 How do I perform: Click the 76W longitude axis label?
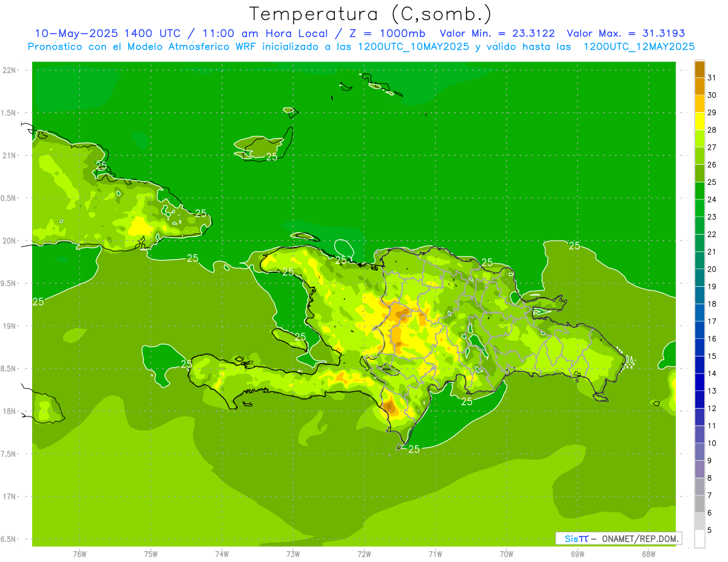tap(79, 554)
